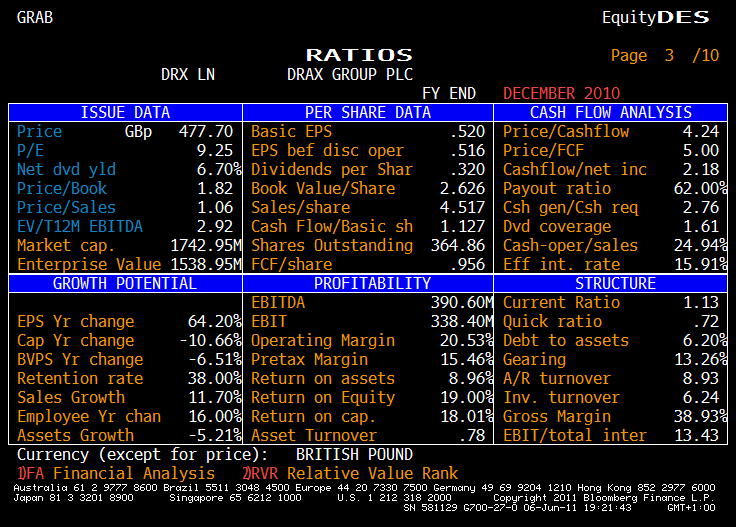Click the Eff int. rate label
Viewport: 736px width, 527px height.
click(x=561, y=264)
